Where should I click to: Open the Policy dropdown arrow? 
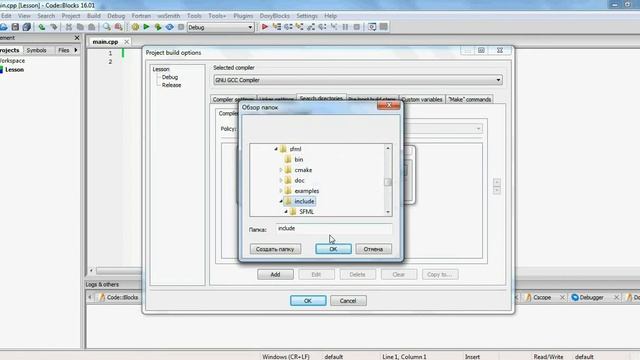[x=478, y=129]
